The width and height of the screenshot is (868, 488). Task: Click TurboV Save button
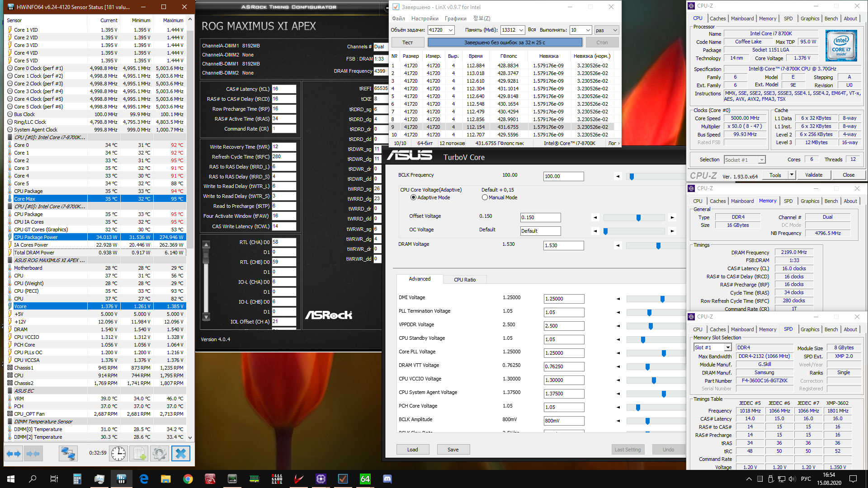pyautogui.click(x=453, y=450)
